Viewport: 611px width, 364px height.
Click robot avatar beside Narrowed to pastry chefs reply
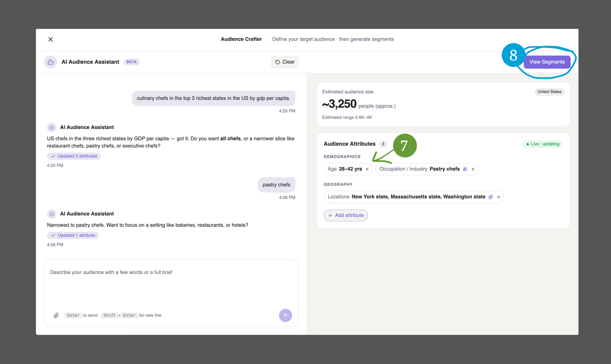click(52, 214)
